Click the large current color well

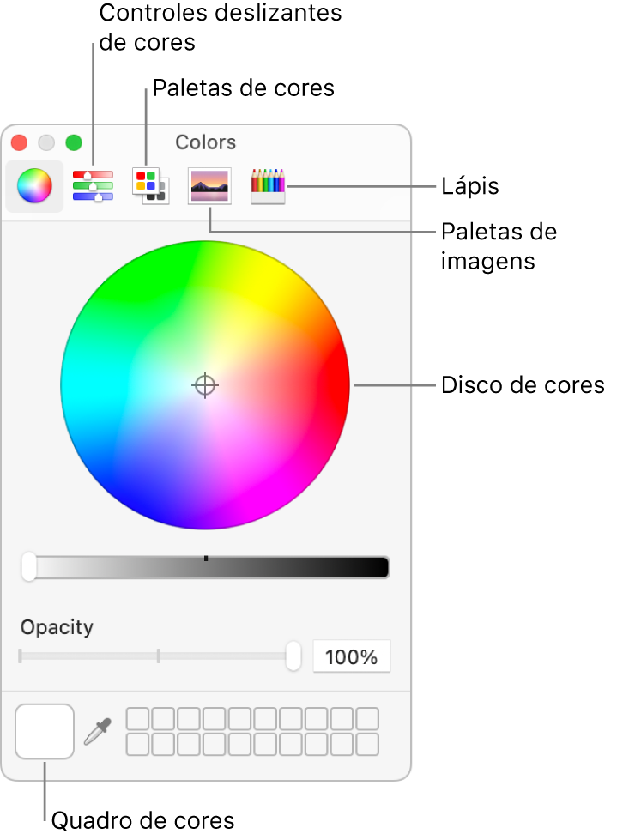point(45,732)
